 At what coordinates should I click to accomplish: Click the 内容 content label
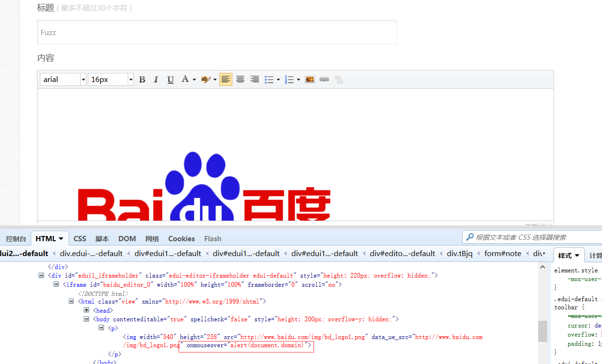(46, 58)
